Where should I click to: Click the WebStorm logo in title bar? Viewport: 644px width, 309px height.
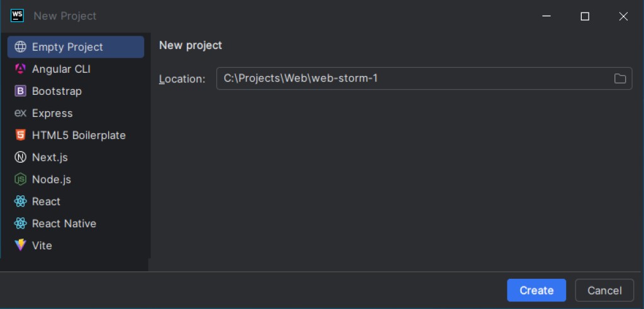click(x=17, y=16)
